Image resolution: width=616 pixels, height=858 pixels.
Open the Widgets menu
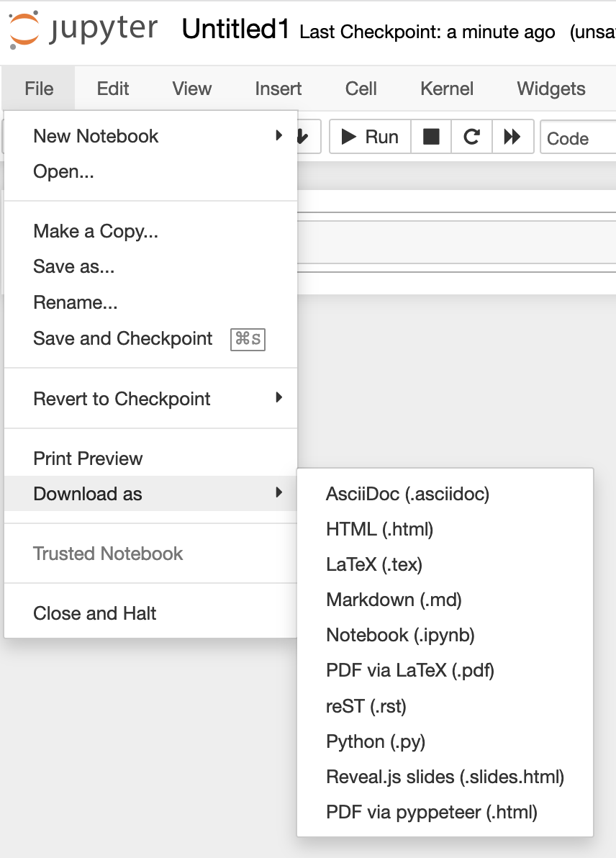[x=551, y=88]
